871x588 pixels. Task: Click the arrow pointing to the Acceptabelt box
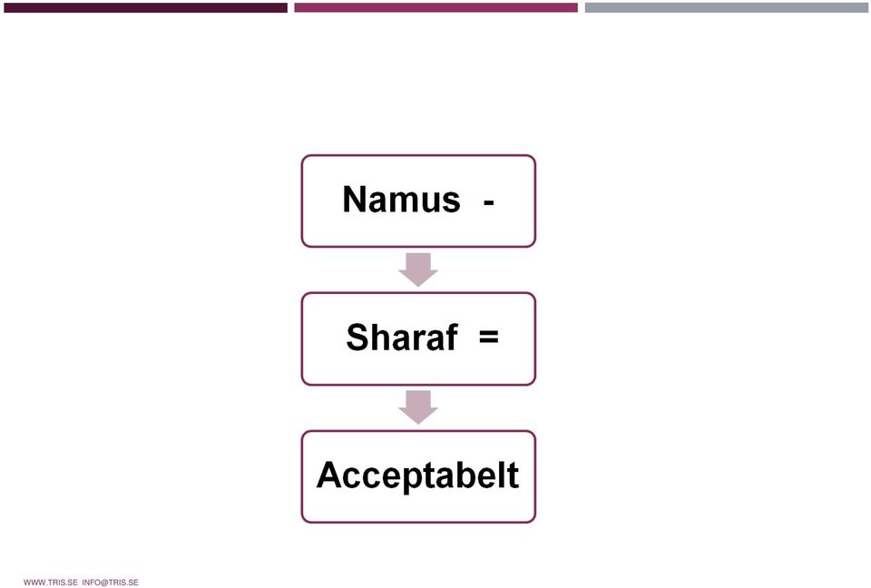[x=418, y=407]
